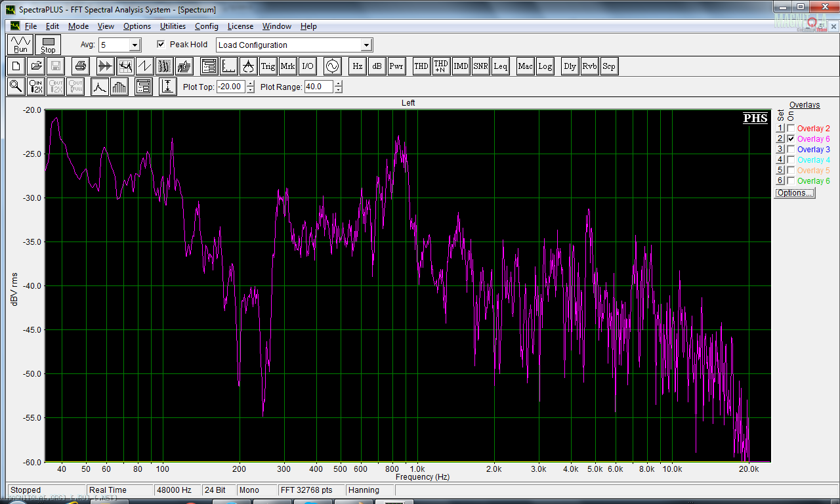Enable the Overlay 3 On checkbox
Screen dimensions: 840x504
point(791,150)
